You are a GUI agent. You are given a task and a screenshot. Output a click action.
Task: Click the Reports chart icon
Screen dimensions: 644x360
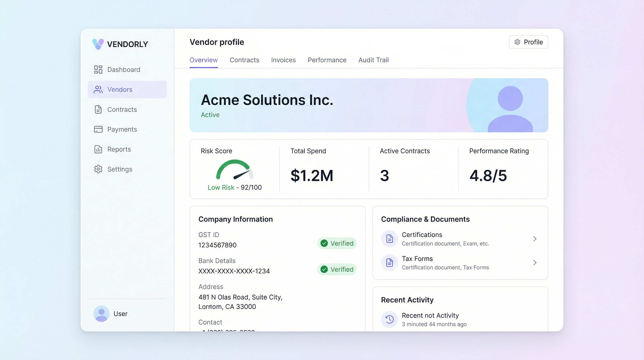coord(98,149)
